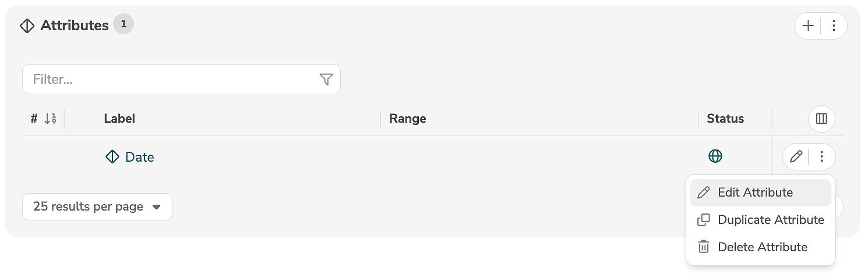Image resolution: width=868 pixels, height=278 pixels.
Task: Click the diamond icon beside the Attributes title
Action: pos(27,26)
